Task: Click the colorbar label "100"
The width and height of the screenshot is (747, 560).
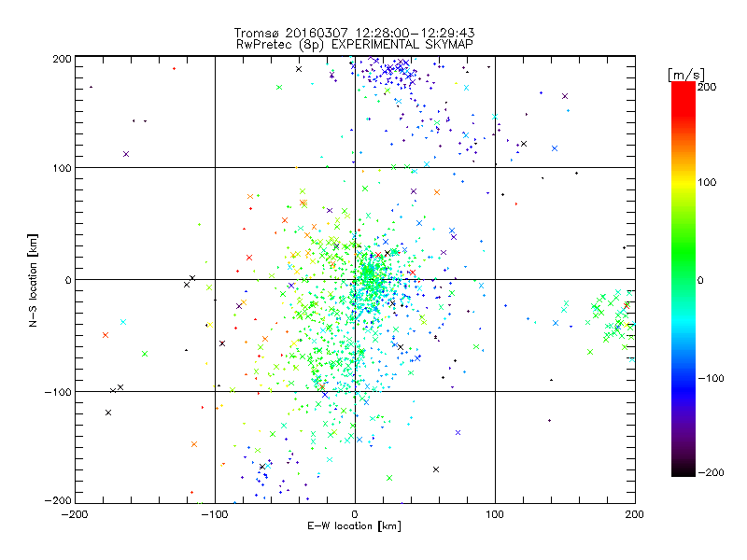Action: [707, 182]
